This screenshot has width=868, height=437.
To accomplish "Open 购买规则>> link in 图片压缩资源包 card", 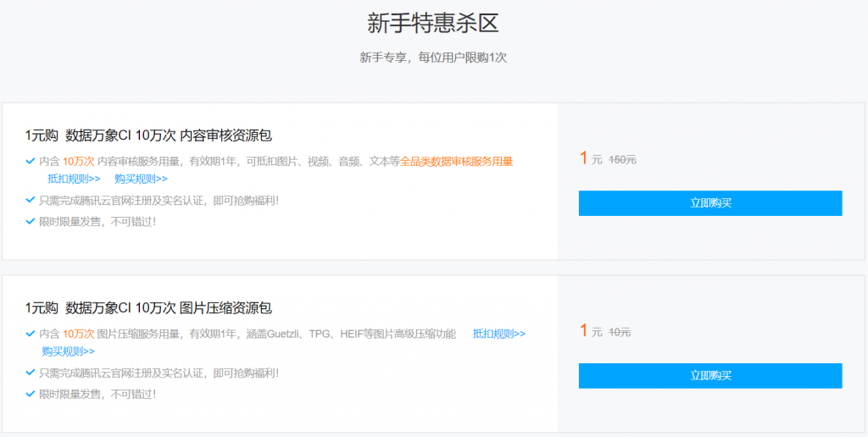I will pyautogui.click(x=68, y=351).
